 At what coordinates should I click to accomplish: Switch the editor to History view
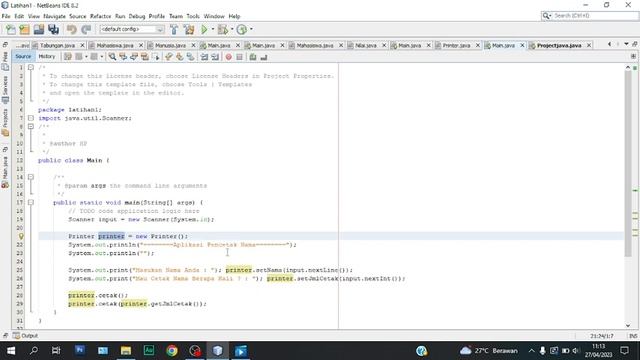(x=47, y=56)
